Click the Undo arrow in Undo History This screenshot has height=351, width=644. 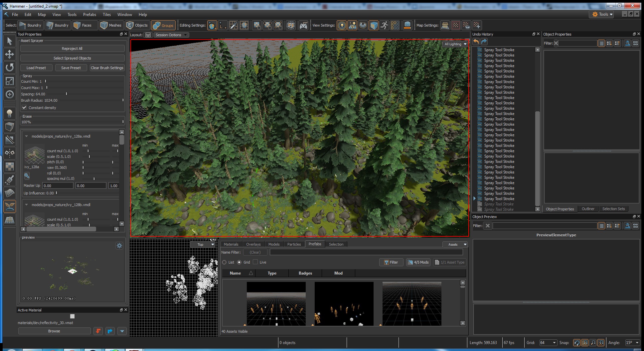pos(476,42)
